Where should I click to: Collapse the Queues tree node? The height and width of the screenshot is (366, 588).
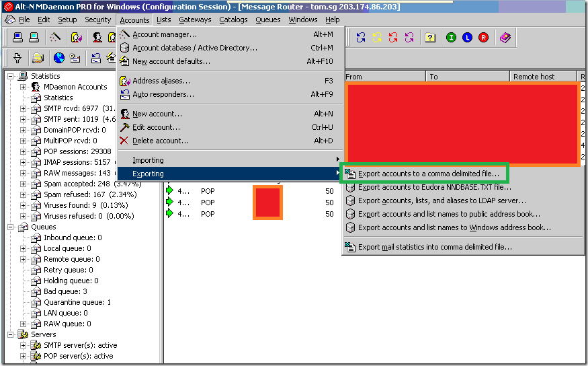(11, 227)
